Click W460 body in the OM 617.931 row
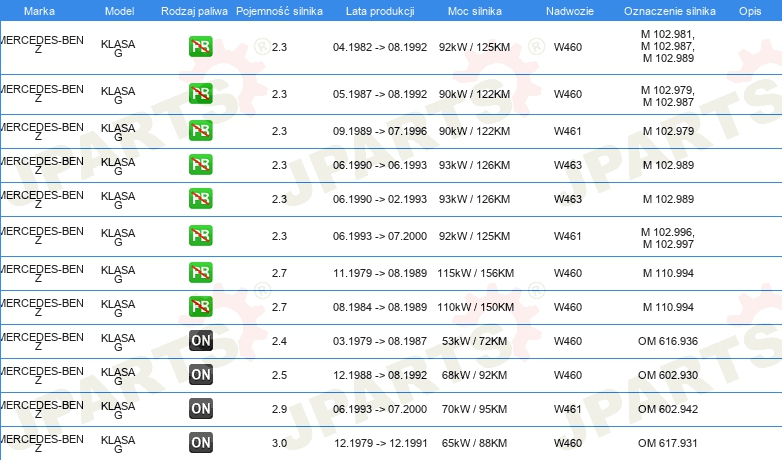The width and height of the screenshot is (782, 460). [568, 443]
